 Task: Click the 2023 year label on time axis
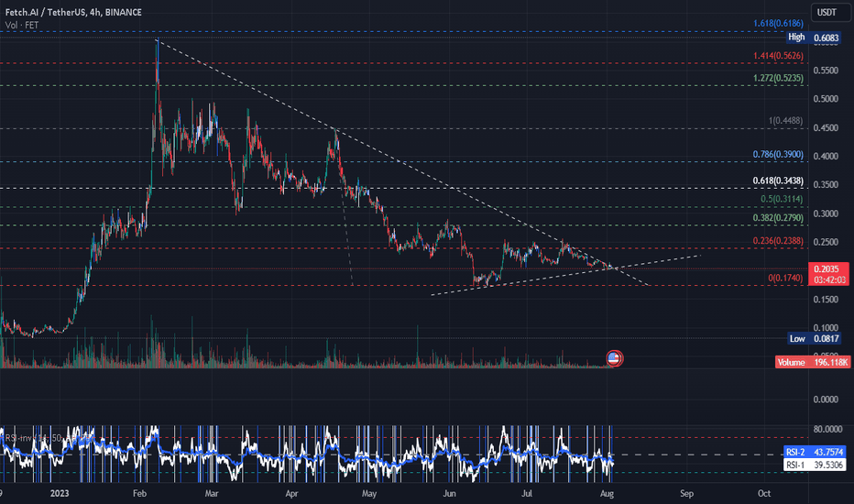tap(60, 494)
